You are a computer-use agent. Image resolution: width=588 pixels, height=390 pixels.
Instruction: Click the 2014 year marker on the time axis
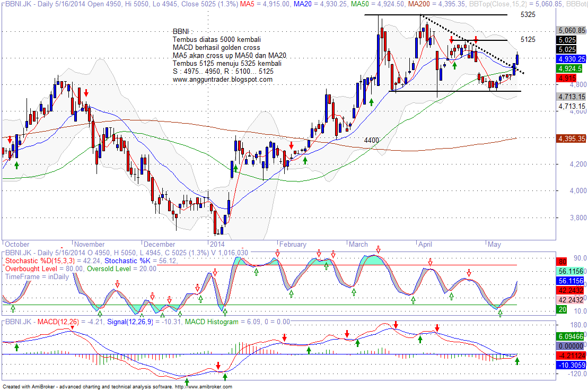point(216,245)
